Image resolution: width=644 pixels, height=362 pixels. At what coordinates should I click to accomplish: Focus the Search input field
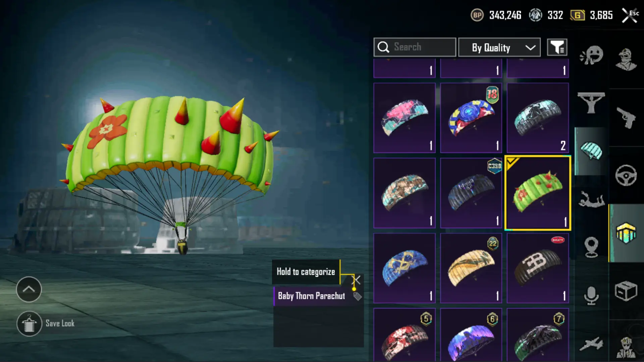415,47
